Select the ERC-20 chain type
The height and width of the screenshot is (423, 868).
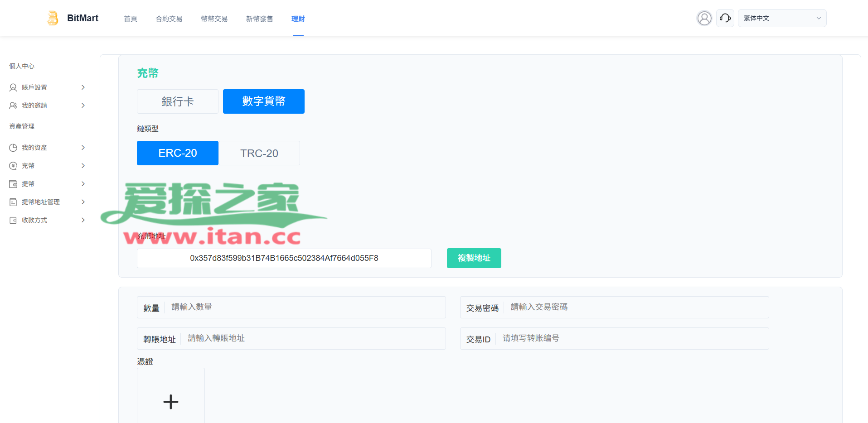point(177,153)
